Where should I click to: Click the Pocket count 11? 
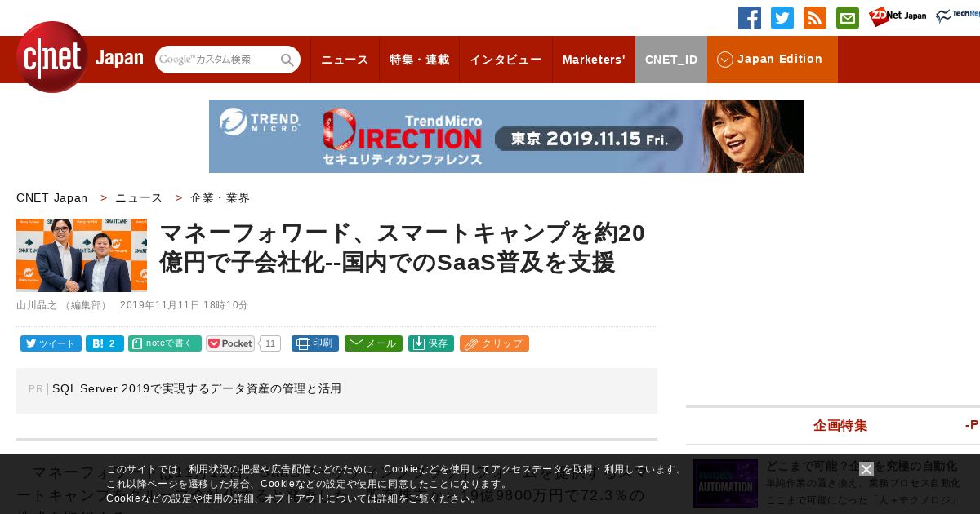[270, 343]
